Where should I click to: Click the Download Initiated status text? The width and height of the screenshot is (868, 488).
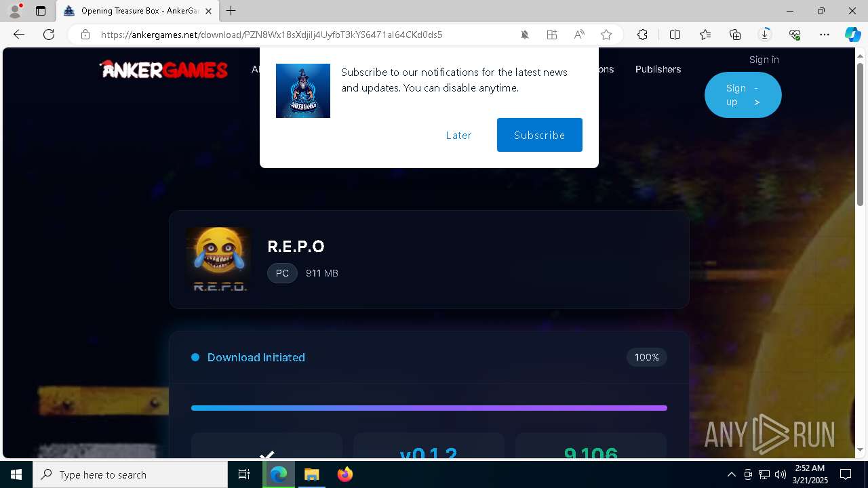[256, 357]
